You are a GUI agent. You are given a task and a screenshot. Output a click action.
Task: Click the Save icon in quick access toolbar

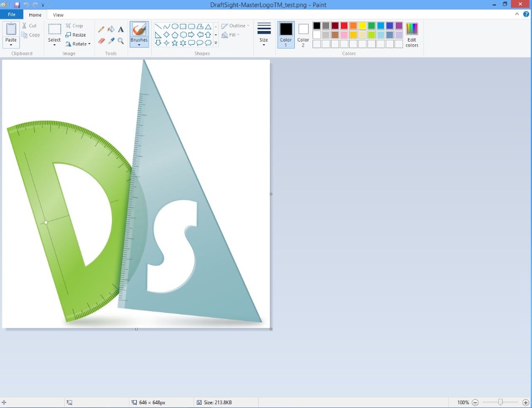point(17,5)
